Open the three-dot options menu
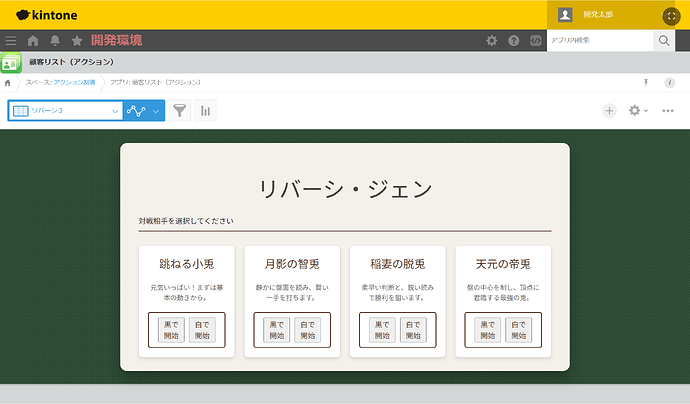This screenshot has width=690, height=404. point(668,111)
